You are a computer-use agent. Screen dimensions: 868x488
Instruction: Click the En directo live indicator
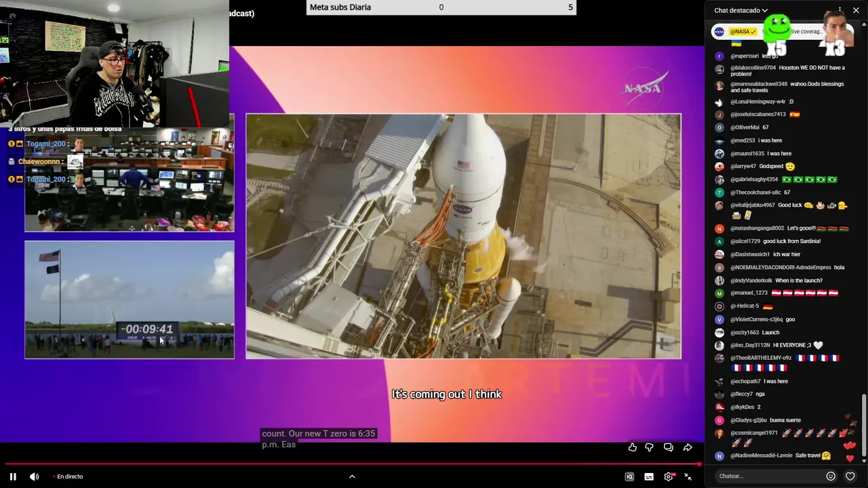[x=68, y=476]
